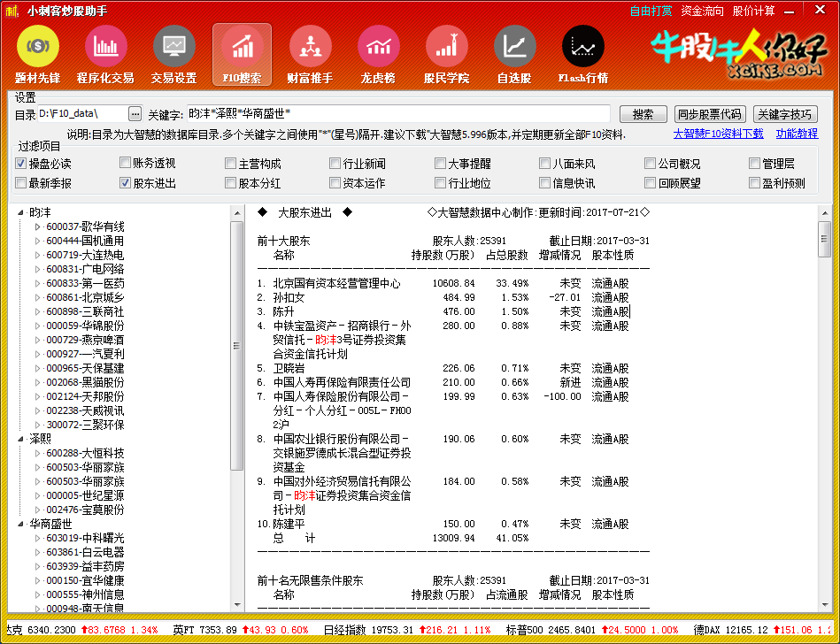Click shareholder name 北京国有资本经营管理中心
This screenshot has width=840, height=644.
tap(336, 284)
